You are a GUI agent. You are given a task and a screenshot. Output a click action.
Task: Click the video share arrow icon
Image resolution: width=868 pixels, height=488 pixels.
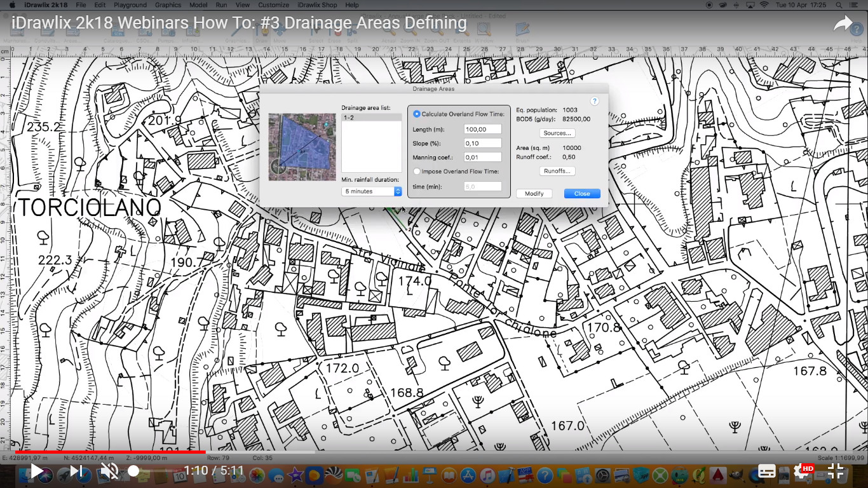(843, 24)
